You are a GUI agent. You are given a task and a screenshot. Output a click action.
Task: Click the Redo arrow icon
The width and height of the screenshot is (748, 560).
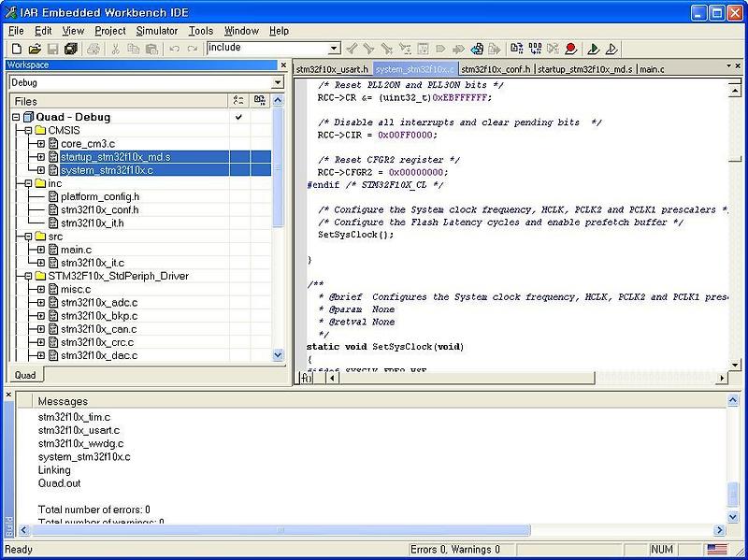coord(193,49)
